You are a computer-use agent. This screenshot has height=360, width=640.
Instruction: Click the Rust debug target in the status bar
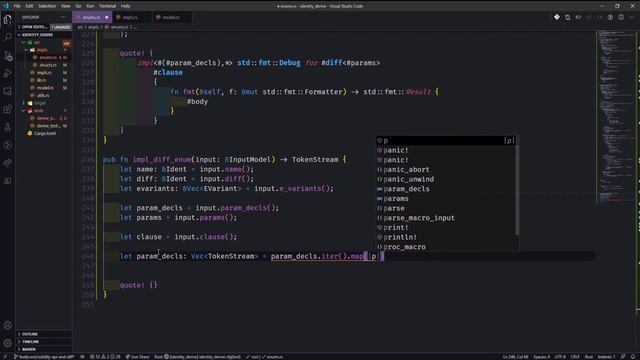(x=197, y=357)
